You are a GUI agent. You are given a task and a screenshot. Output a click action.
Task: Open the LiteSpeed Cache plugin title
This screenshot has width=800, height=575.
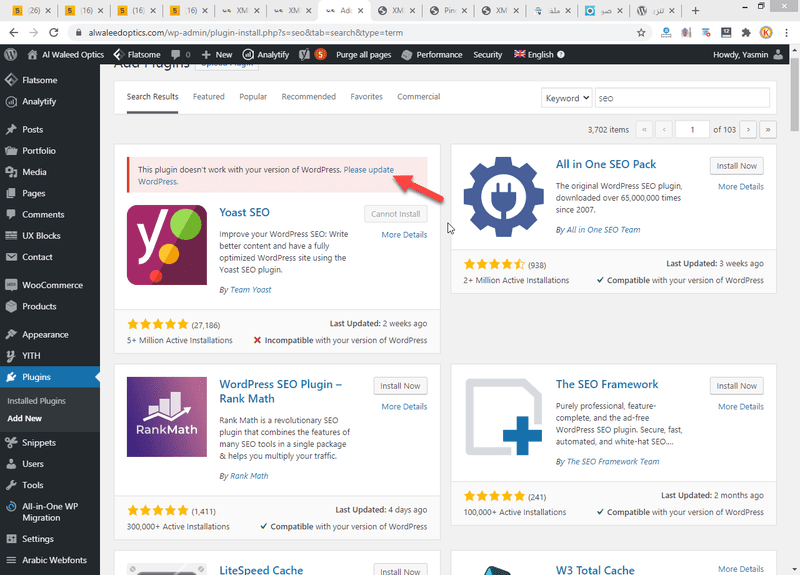click(x=261, y=569)
